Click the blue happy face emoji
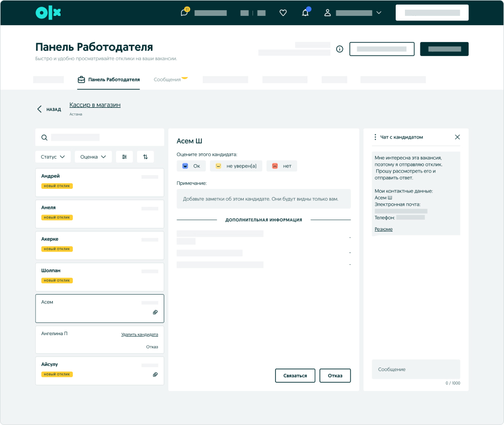The width and height of the screenshot is (504, 425). coord(185,166)
